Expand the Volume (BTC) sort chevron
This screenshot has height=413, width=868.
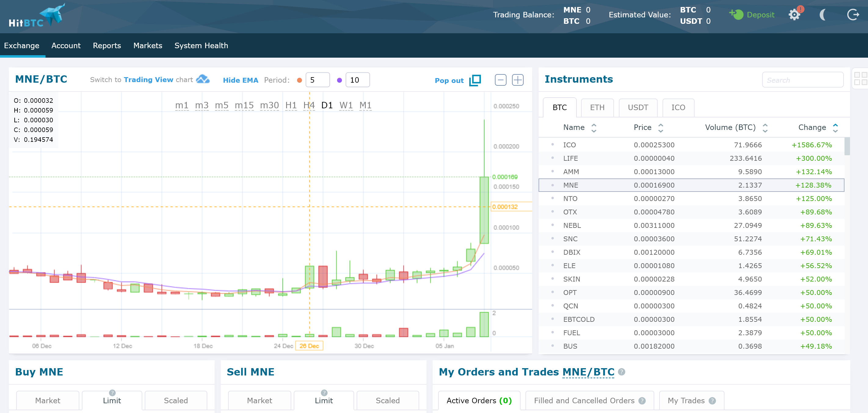click(x=765, y=127)
